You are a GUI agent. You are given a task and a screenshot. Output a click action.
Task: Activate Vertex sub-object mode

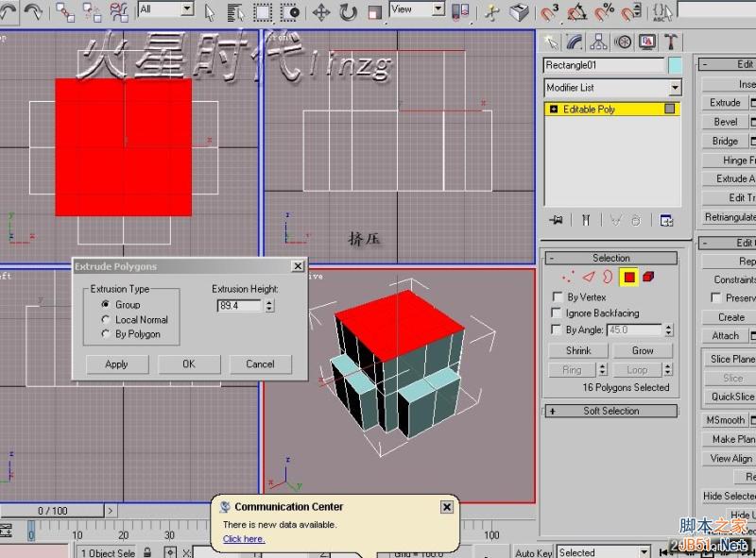[569, 275]
